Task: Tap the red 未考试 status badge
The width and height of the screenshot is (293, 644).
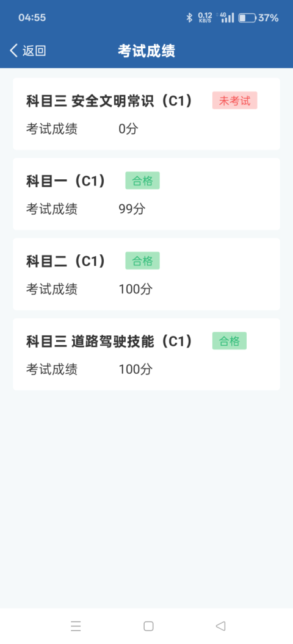Action: (x=234, y=101)
